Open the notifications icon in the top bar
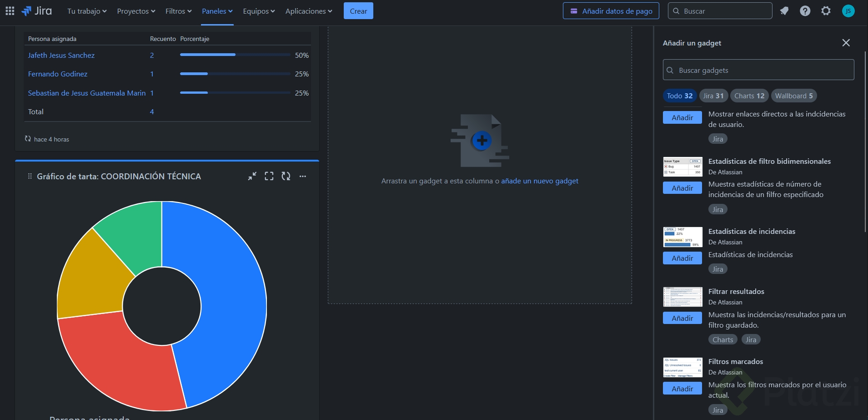The image size is (868, 420). click(x=784, y=11)
